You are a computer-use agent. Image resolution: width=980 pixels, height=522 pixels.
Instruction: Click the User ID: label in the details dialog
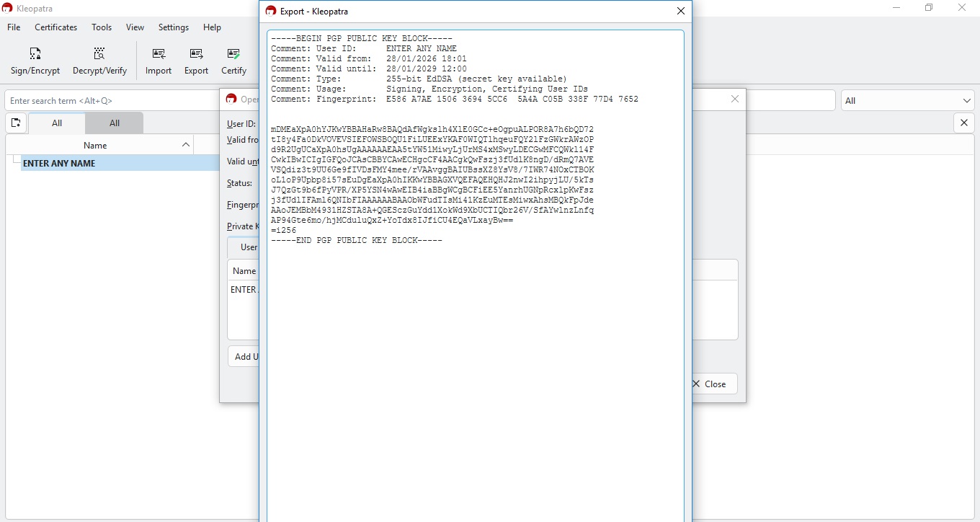241,124
